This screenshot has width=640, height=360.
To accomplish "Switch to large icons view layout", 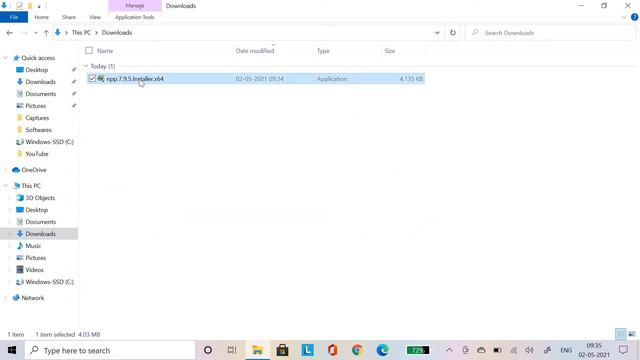I will 632,334.
